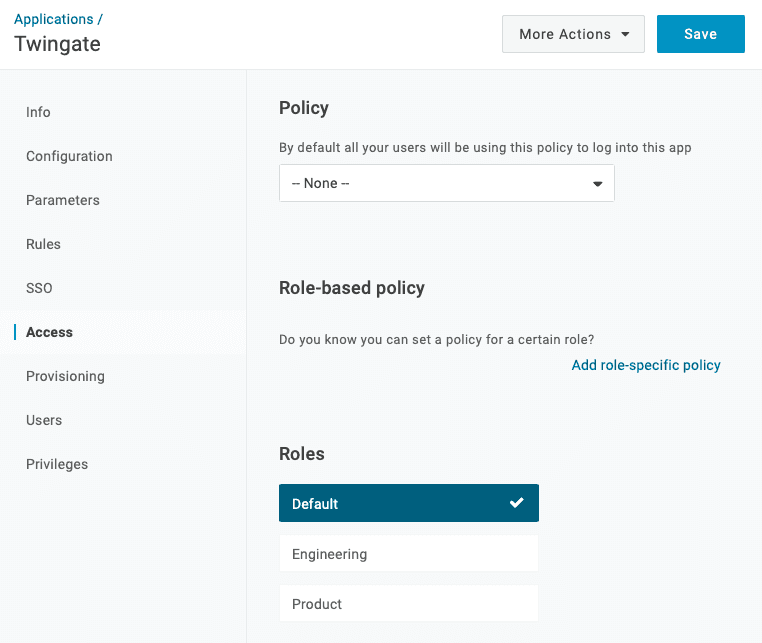
Task: Click the checkmark on Default role
Action: 517,503
